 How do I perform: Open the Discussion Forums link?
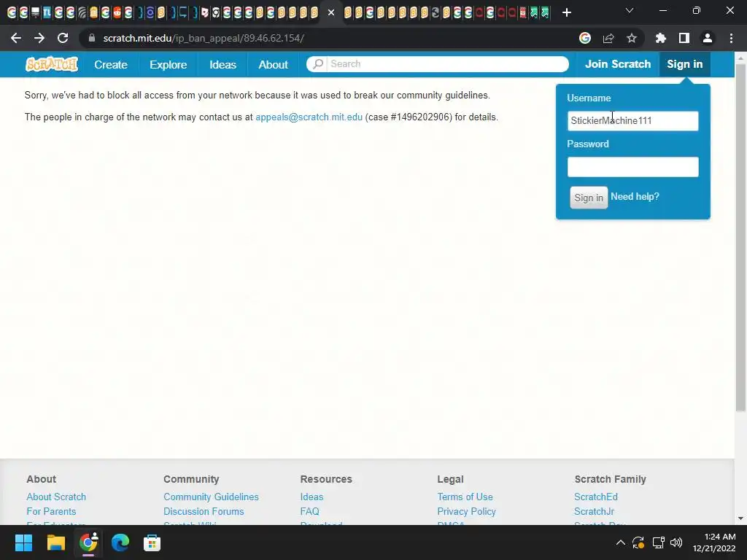[204, 511]
